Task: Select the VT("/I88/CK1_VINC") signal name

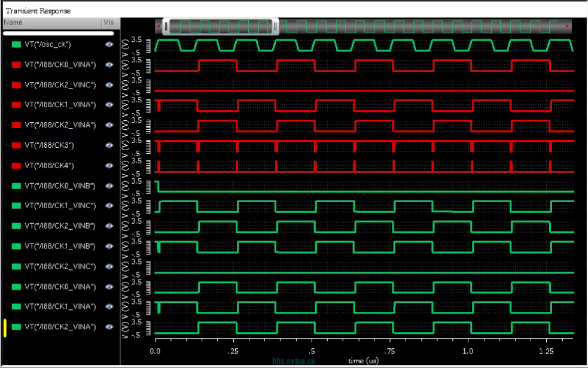Action: [60, 206]
